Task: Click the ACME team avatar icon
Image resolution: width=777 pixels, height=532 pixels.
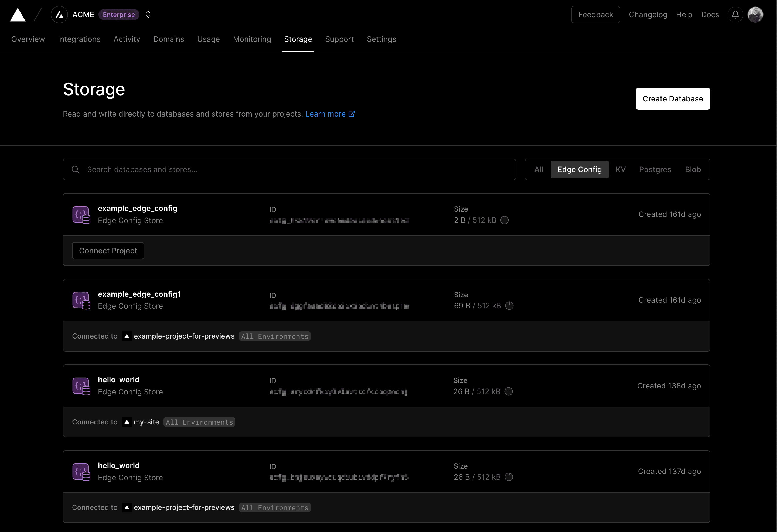Action: 59,15
